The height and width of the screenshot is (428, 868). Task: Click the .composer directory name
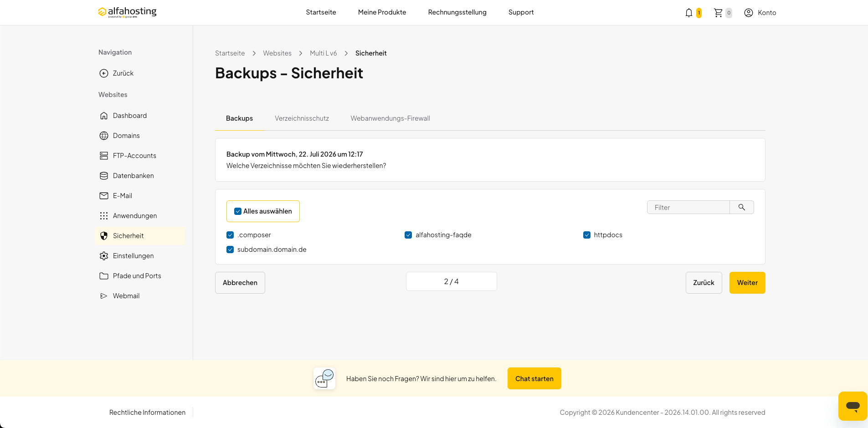tap(254, 235)
